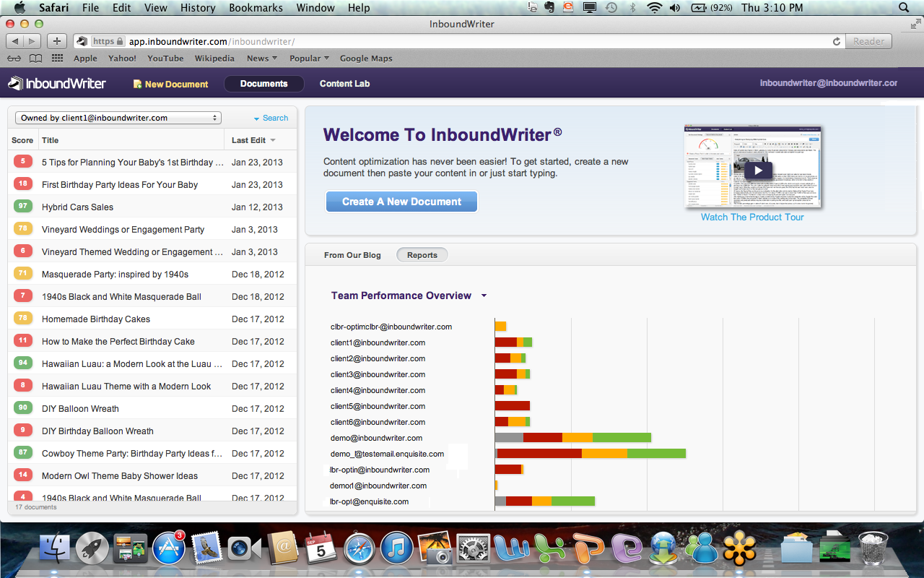
Task: Click the Evernote elephant menu bar icon
Action: [x=550, y=8]
